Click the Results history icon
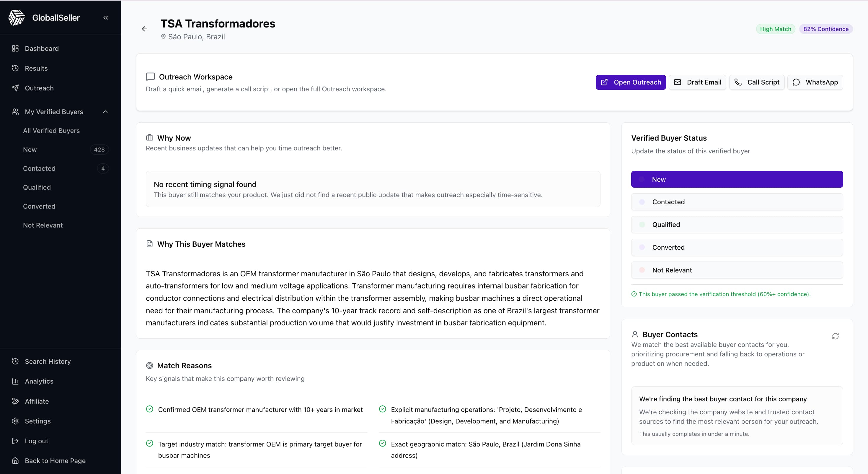The width and height of the screenshot is (868, 474). (x=15, y=68)
